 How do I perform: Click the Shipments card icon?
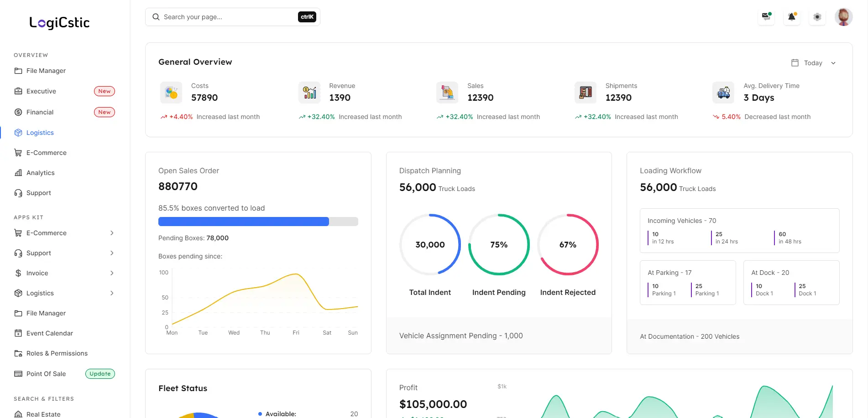586,93
